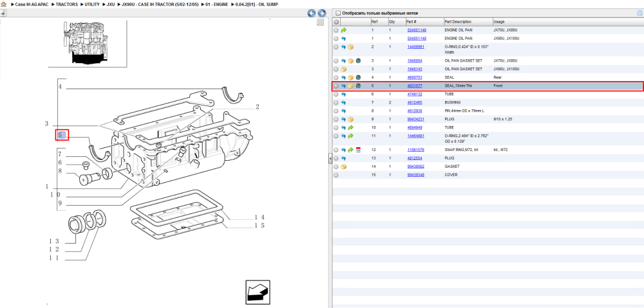This screenshot has height=308, width=644.
Task: Open 'Case IH AG APAC' breadcrumb
Action: pyautogui.click(x=32, y=4)
